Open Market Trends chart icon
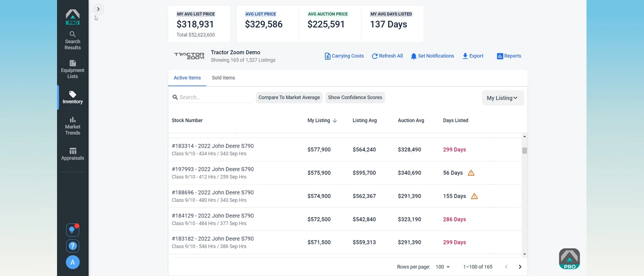 (73, 120)
